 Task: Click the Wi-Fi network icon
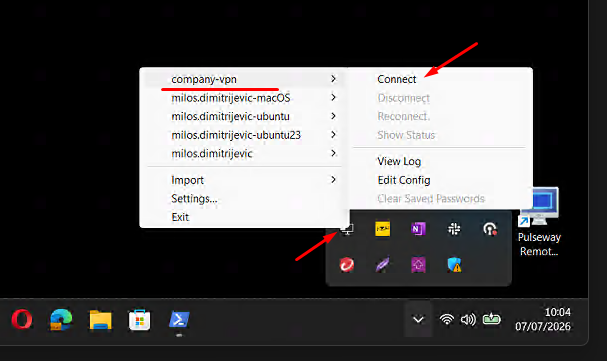pos(447,320)
